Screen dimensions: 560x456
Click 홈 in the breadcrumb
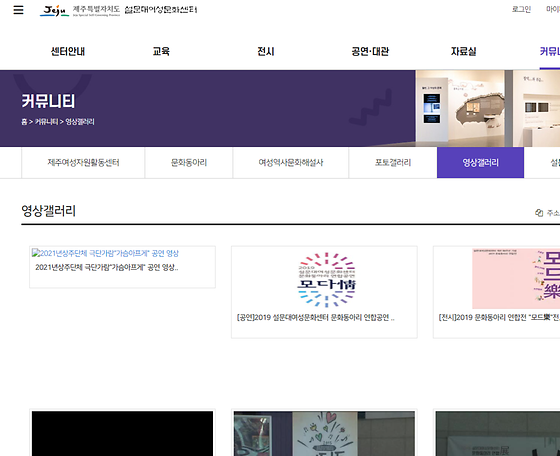pos(24,122)
